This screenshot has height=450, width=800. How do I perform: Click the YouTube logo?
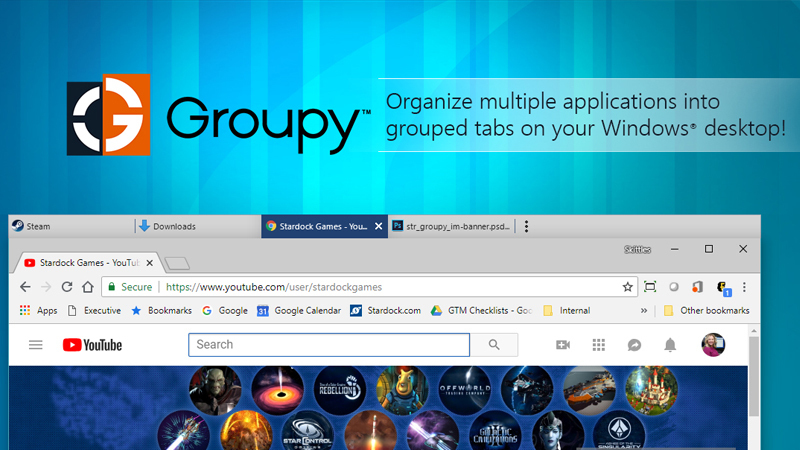[92, 345]
